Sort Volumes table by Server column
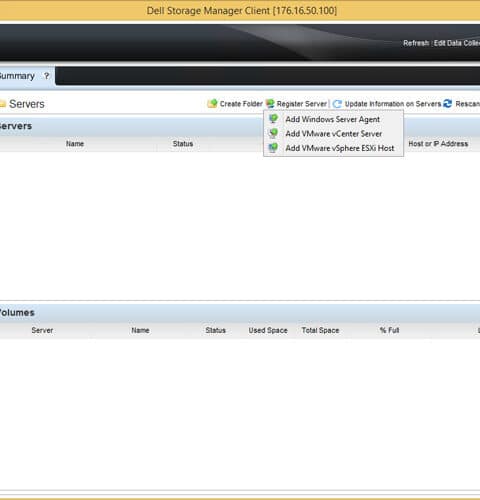 click(x=42, y=330)
